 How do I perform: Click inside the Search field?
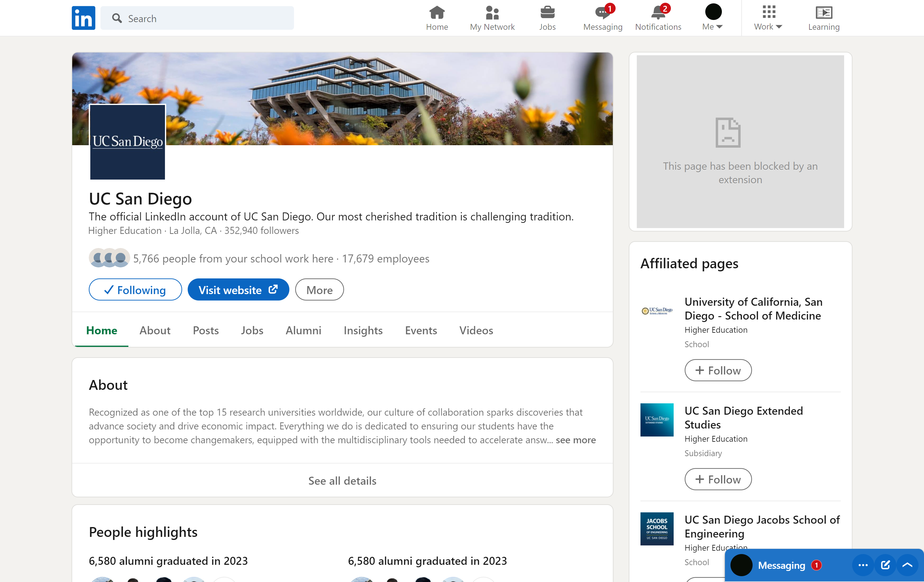[x=197, y=17]
